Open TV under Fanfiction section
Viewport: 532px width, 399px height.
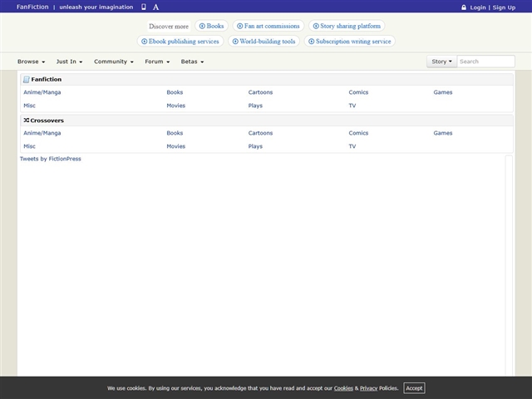click(352, 106)
